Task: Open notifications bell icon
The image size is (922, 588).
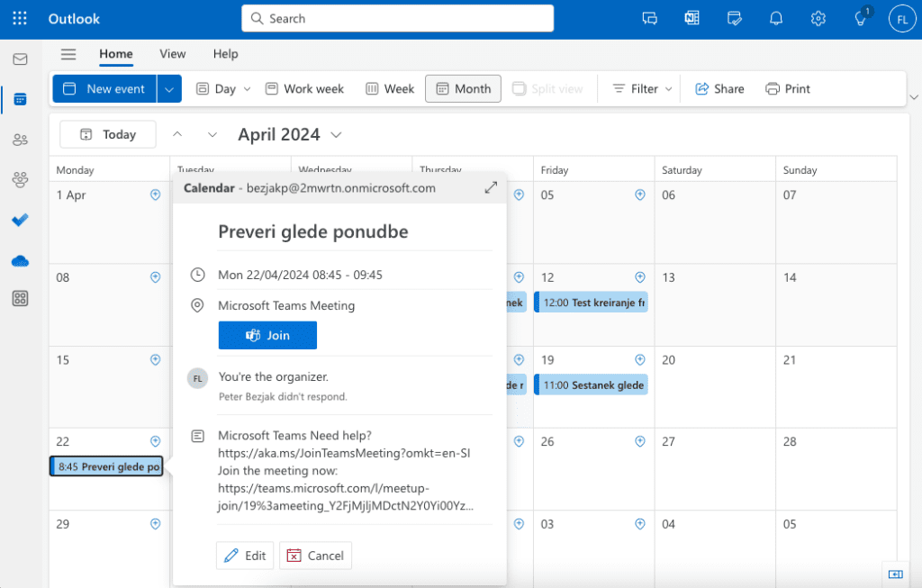Action: click(x=775, y=19)
